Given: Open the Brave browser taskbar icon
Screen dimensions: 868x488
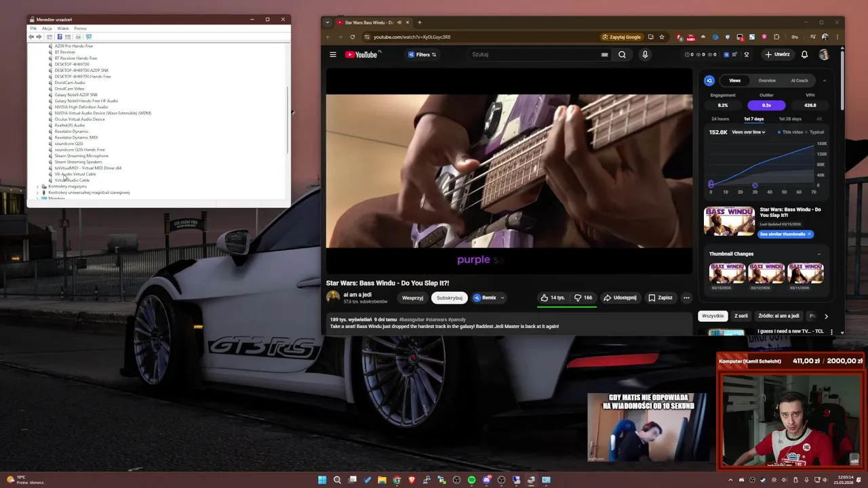Looking at the screenshot, I should (412, 480).
